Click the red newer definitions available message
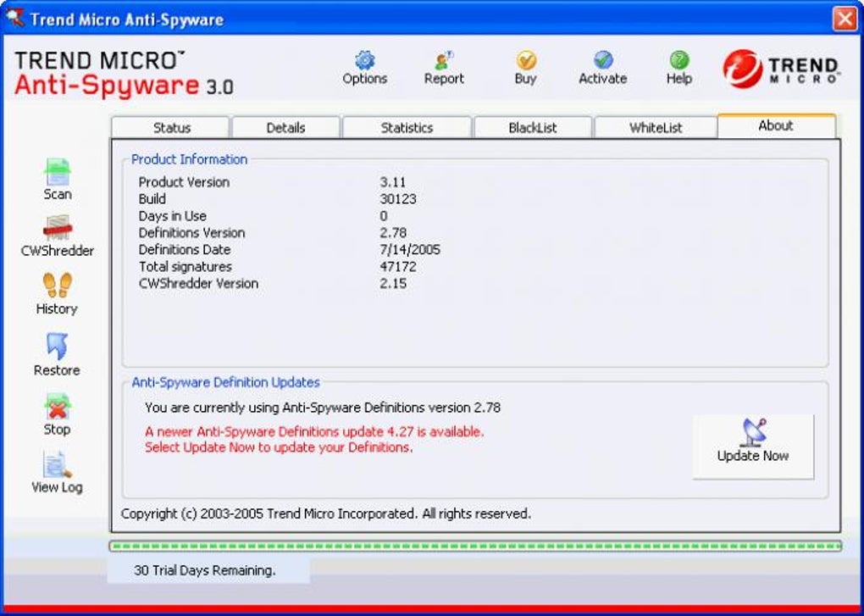The width and height of the screenshot is (864, 616). [314, 431]
